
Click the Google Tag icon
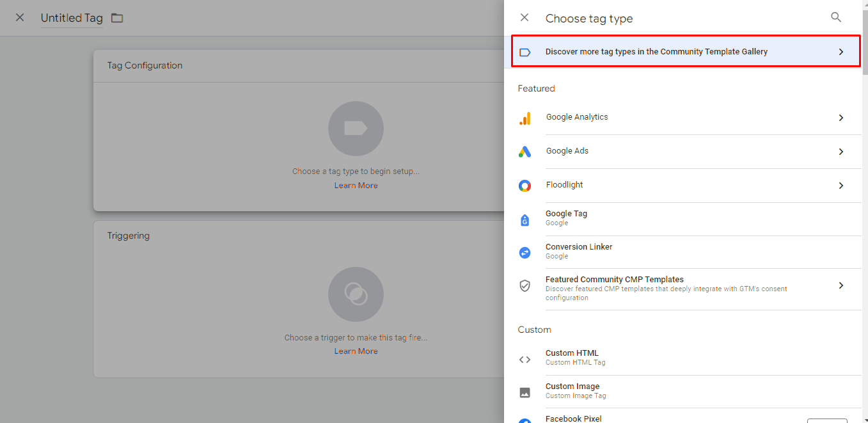click(x=525, y=219)
